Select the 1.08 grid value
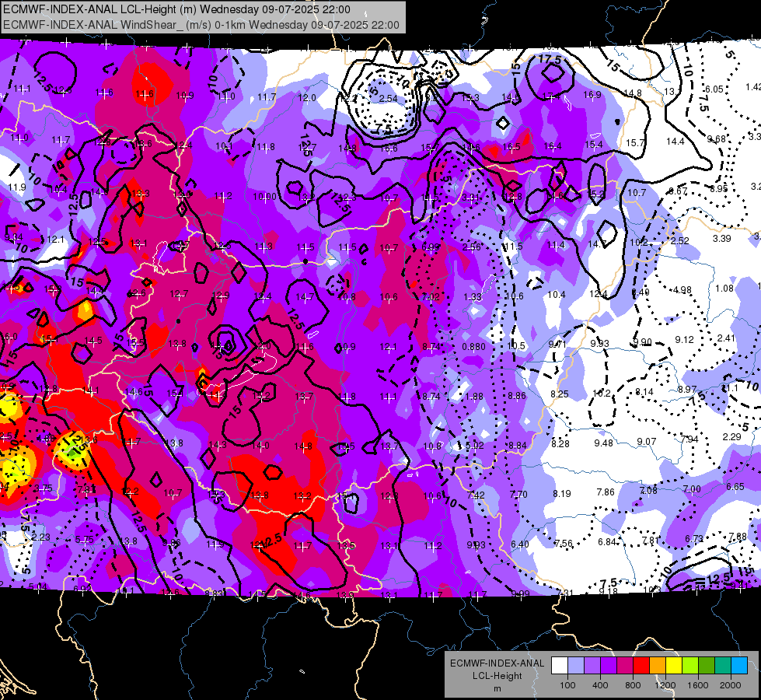761x700 pixels. [x=724, y=289]
